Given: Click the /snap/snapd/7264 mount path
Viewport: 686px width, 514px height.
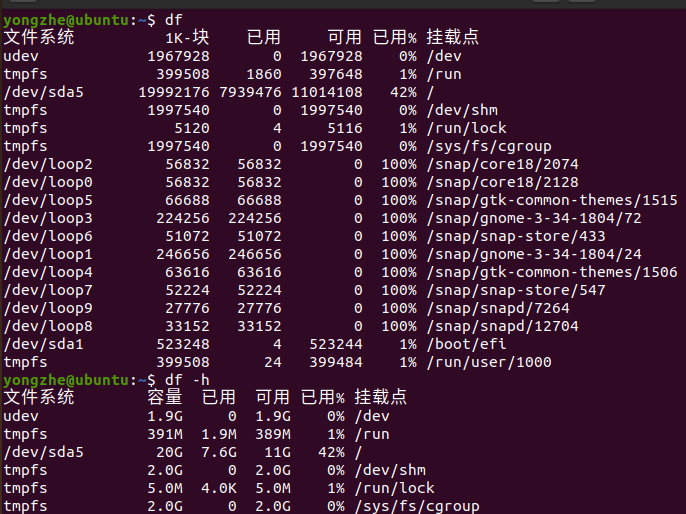Looking at the screenshot, I should pyautogui.click(x=498, y=308).
